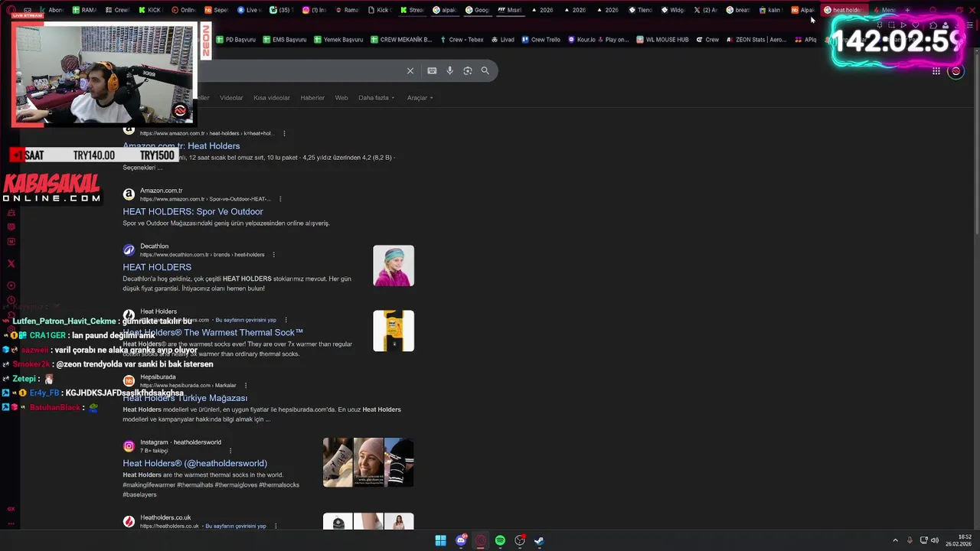Open three-dot menu of Instagram result
The height and width of the screenshot is (551, 980).
[x=230, y=451]
